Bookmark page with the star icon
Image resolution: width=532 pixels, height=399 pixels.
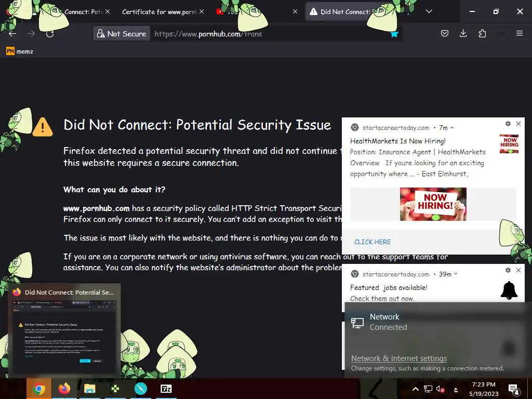click(x=394, y=34)
